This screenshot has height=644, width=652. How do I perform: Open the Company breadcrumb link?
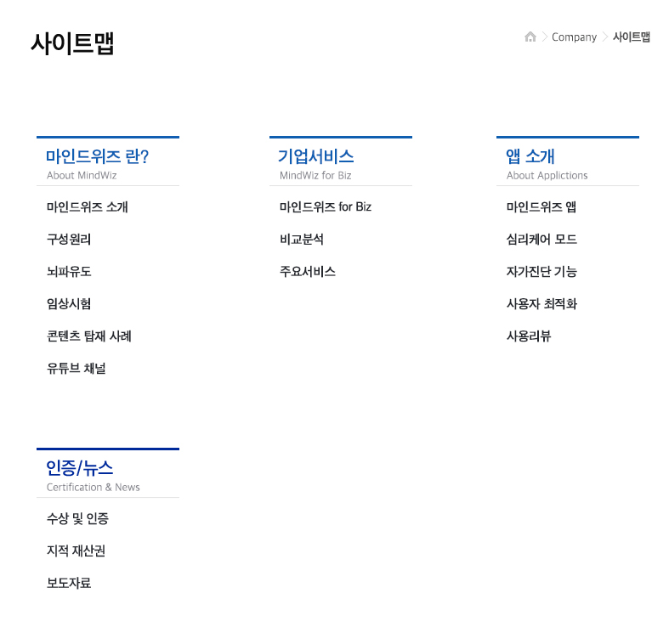coord(574,37)
